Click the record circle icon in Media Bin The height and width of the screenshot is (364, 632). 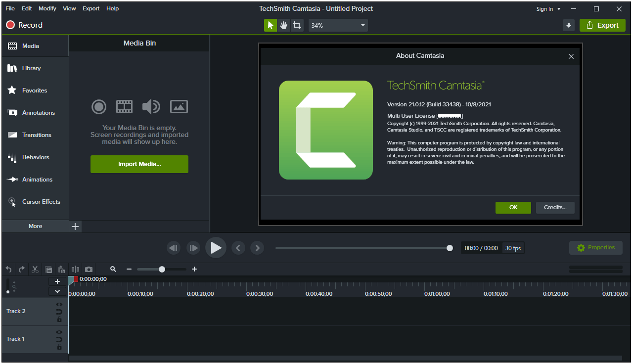pos(99,106)
